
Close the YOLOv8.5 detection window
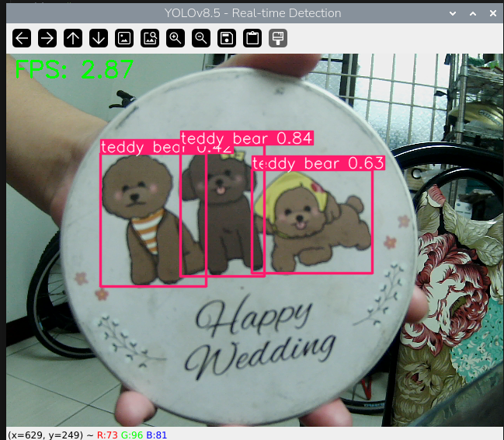(x=493, y=13)
